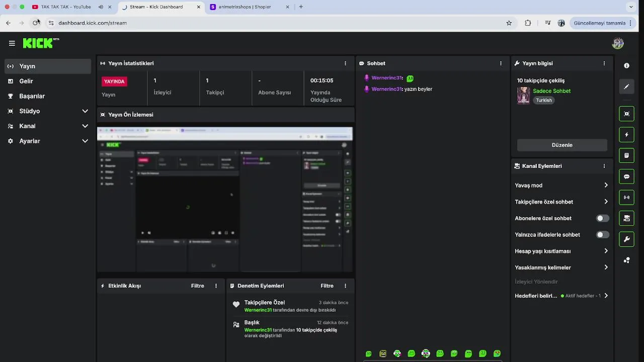
Task: Insert the heart-eyes emote at row end
Action: [x=497, y=353]
